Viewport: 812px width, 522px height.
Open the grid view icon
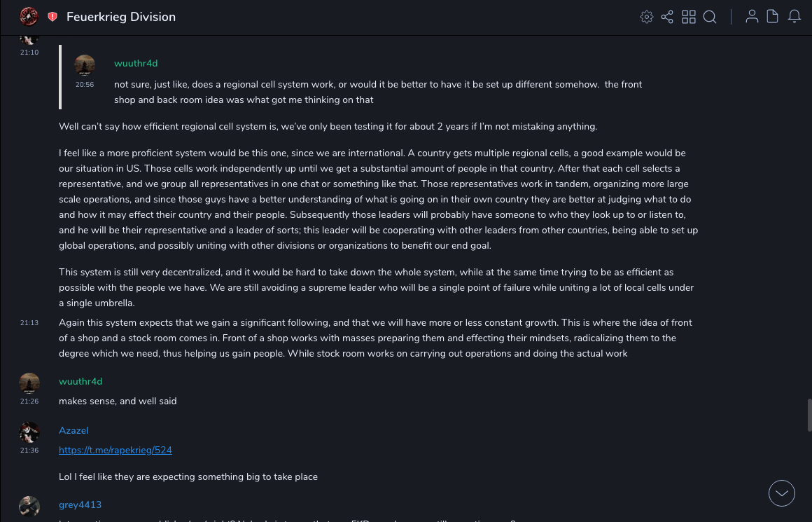[x=689, y=17]
